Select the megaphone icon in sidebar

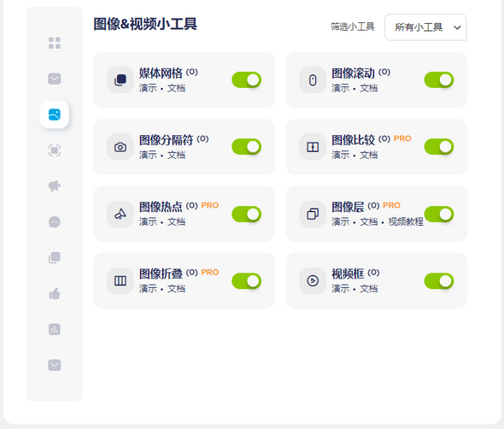pyautogui.click(x=55, y=186)
